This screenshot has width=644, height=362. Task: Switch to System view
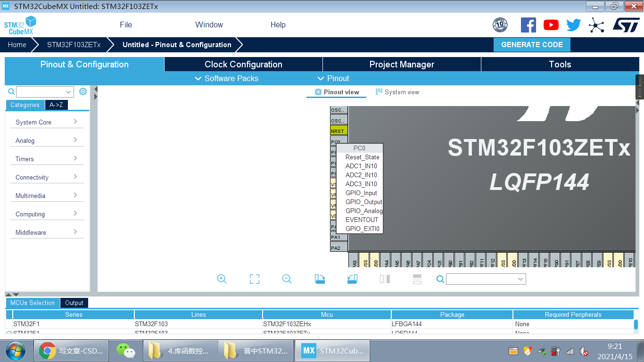click(397, 92)
